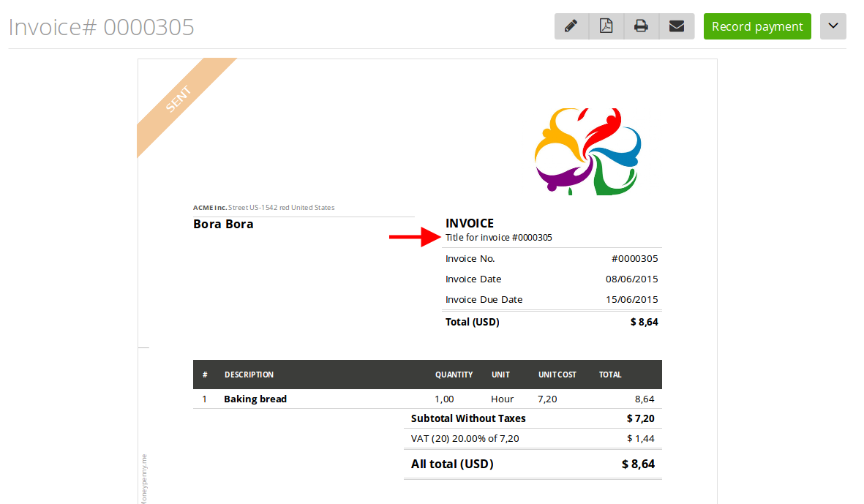Click the Baking bread line item
The height and width of the screenshot is (504, 864).
[x=255, y=399]
